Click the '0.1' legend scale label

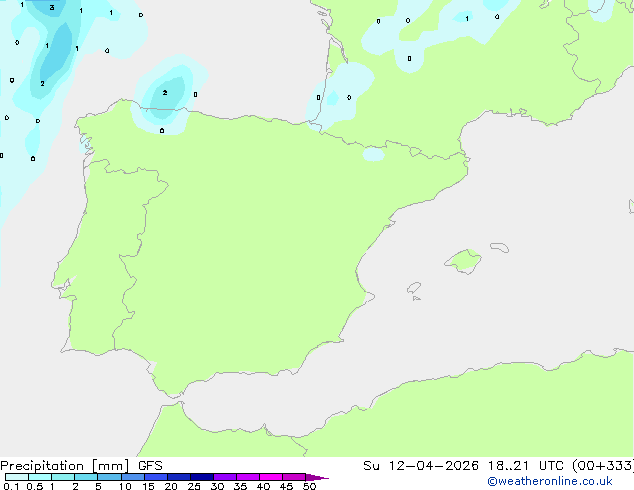click(x=11, y=486)
